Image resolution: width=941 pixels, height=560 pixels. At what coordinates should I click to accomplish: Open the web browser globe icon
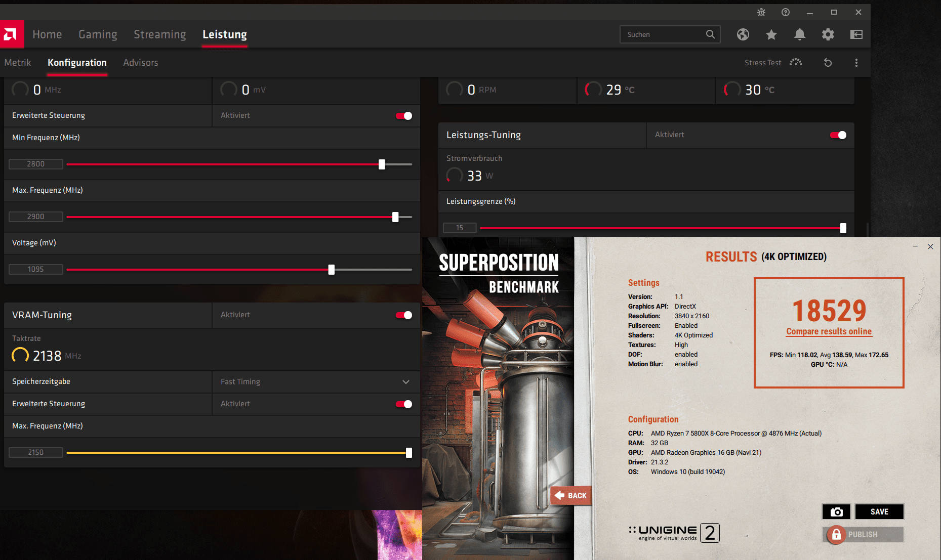pyautogui.click(x=743, y=34)
